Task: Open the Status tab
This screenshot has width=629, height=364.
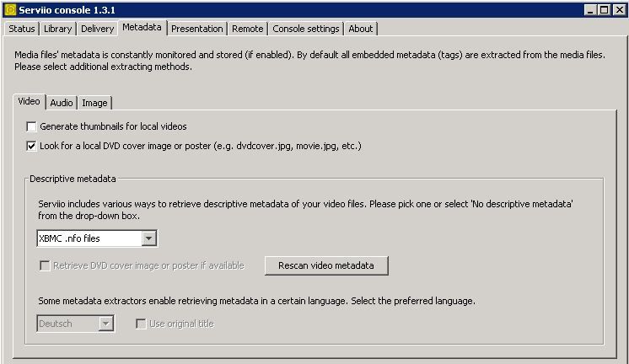Action: pyautogui.click(x=22, y=29)
